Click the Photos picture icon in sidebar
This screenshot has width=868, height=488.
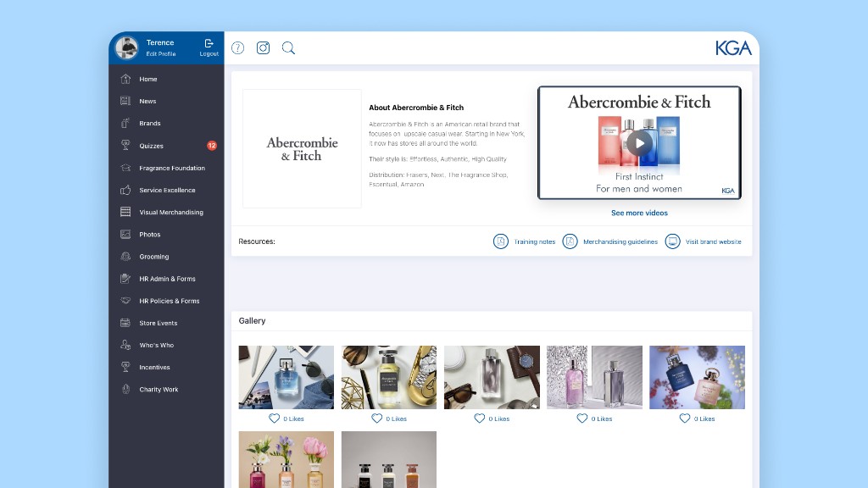point(125,234)
